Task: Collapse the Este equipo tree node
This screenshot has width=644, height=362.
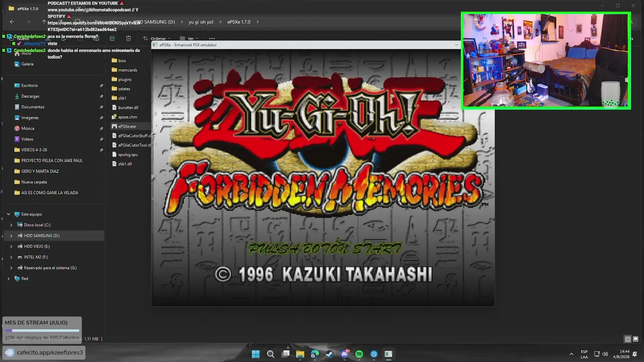Action: click(x=9, y=214)
